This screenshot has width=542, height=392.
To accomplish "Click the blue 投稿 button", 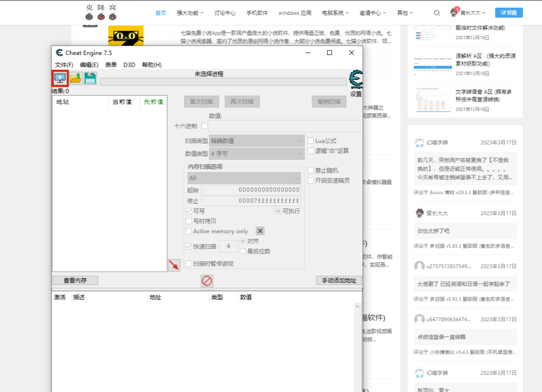I will point(509,13).
